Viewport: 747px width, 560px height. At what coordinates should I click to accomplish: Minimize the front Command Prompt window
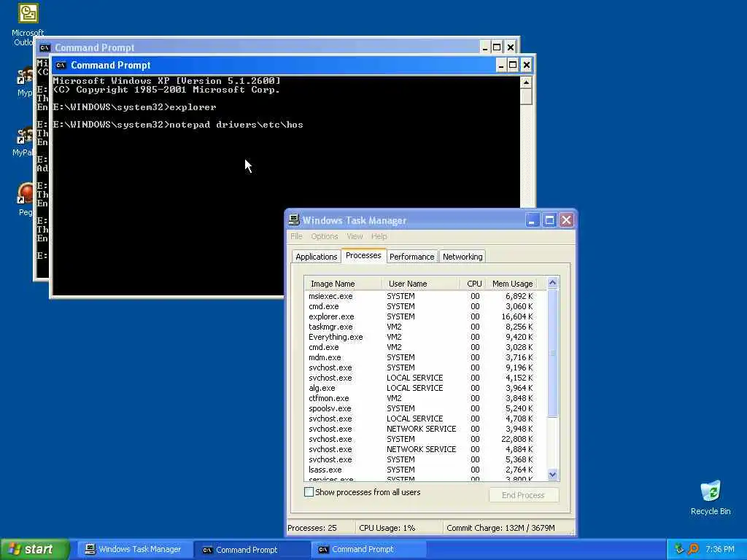500,65
